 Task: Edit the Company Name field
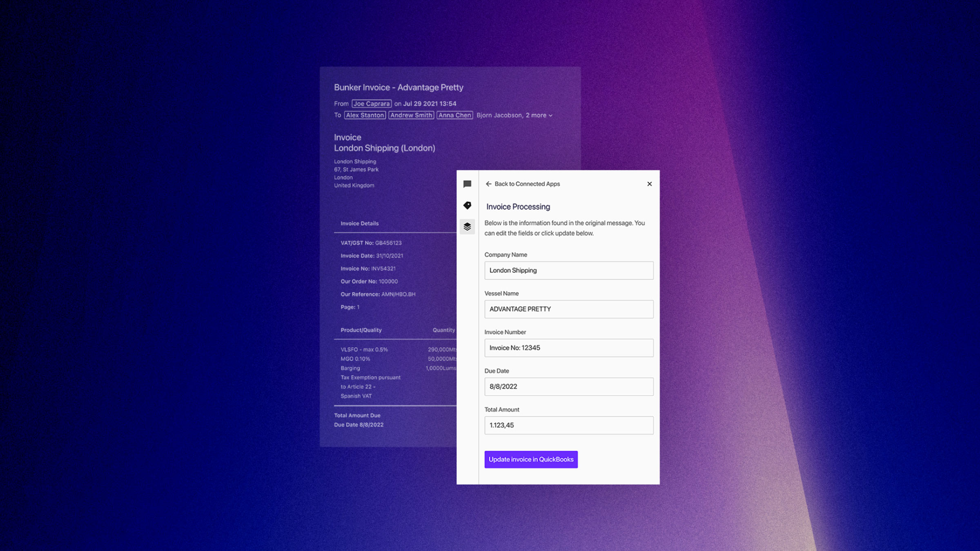pyautogui.click(x=568, y=270)
